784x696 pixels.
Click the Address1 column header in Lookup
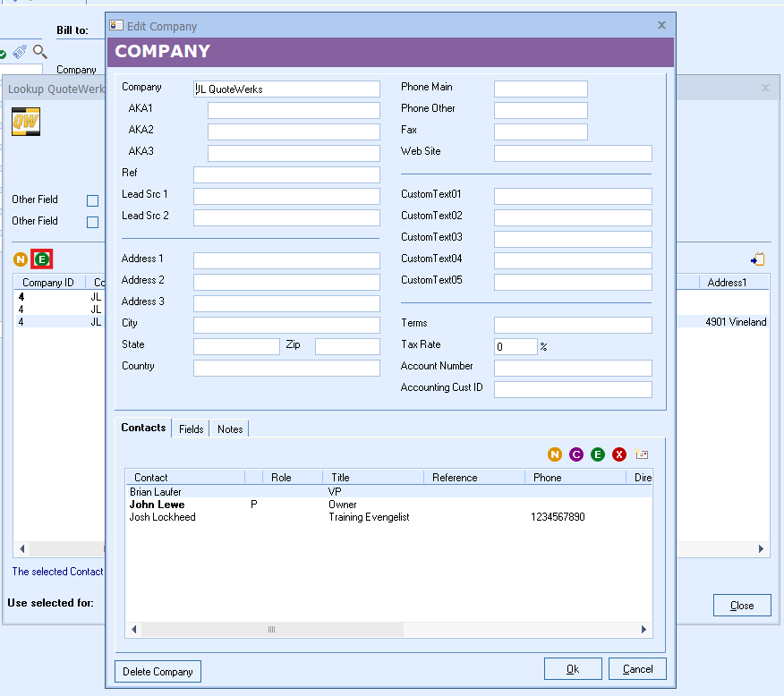click(734, 283)
